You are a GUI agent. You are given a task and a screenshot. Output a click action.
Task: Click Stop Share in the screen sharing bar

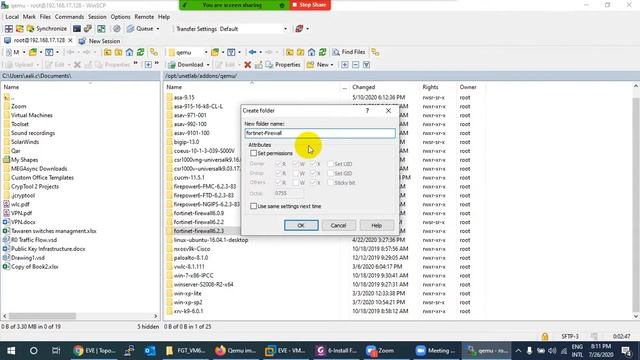pos(310,5)
